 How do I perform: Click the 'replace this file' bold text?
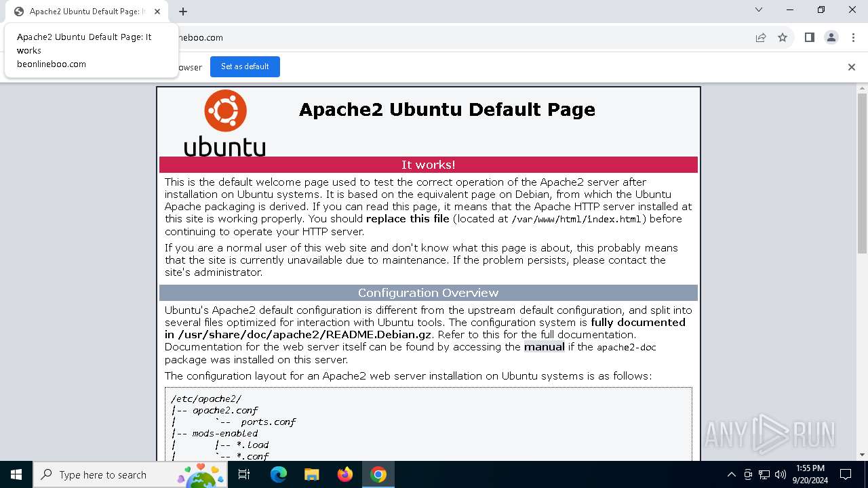[x=408, y=219]
